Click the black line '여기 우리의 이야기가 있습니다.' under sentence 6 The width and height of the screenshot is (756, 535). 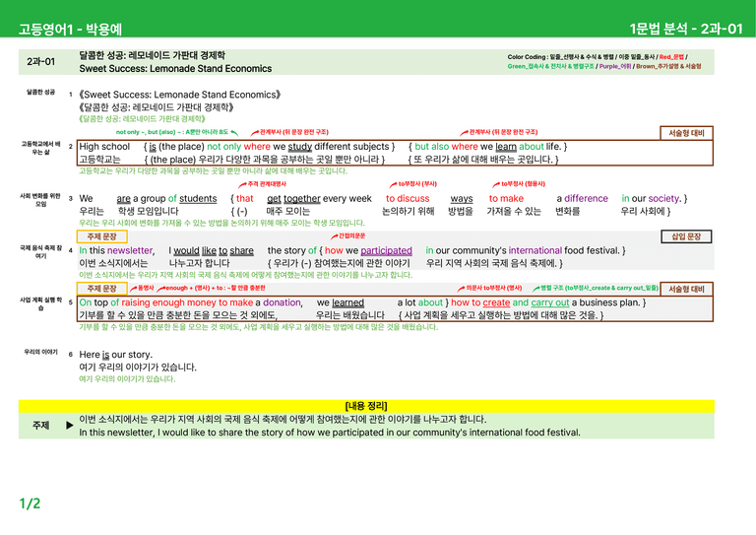138,368
